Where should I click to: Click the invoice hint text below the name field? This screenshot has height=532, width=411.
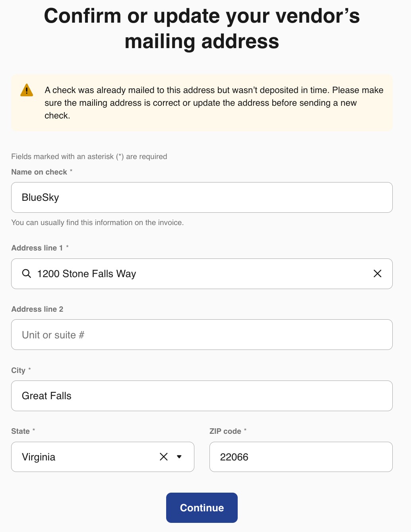97,223
